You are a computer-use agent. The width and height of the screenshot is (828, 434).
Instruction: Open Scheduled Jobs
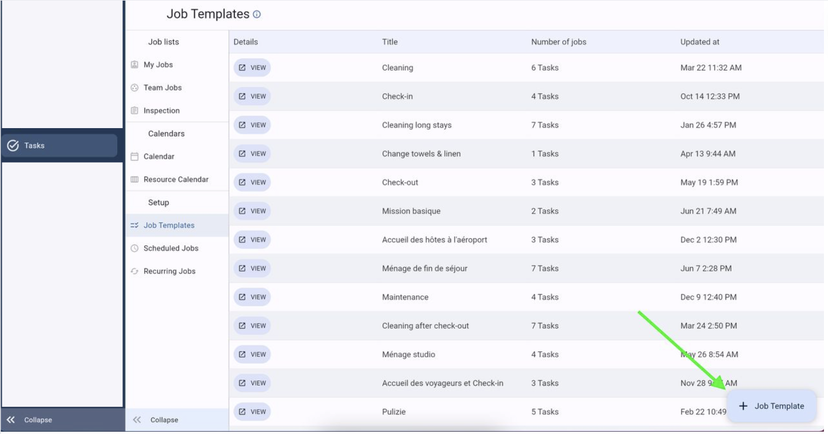click(x=171, y=248)
